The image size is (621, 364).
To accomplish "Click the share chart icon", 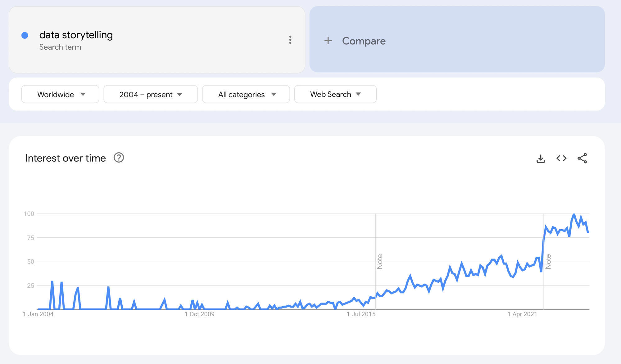I will point(582,158).
